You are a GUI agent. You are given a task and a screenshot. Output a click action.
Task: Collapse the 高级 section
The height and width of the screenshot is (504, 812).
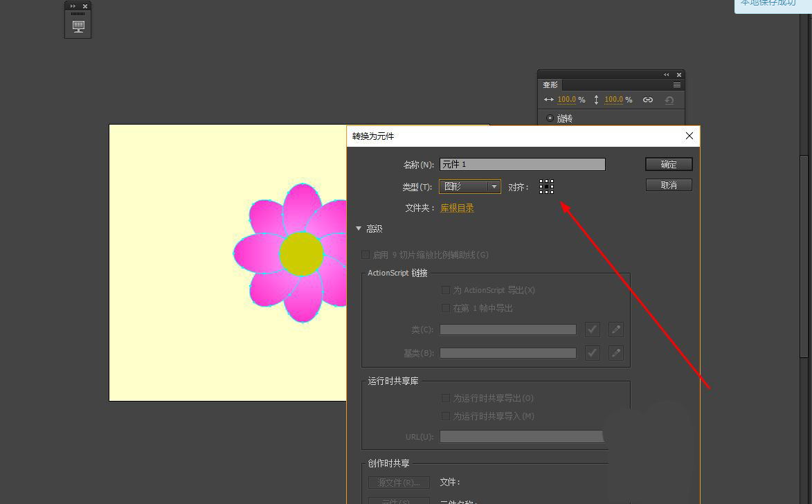coord(359,228)
